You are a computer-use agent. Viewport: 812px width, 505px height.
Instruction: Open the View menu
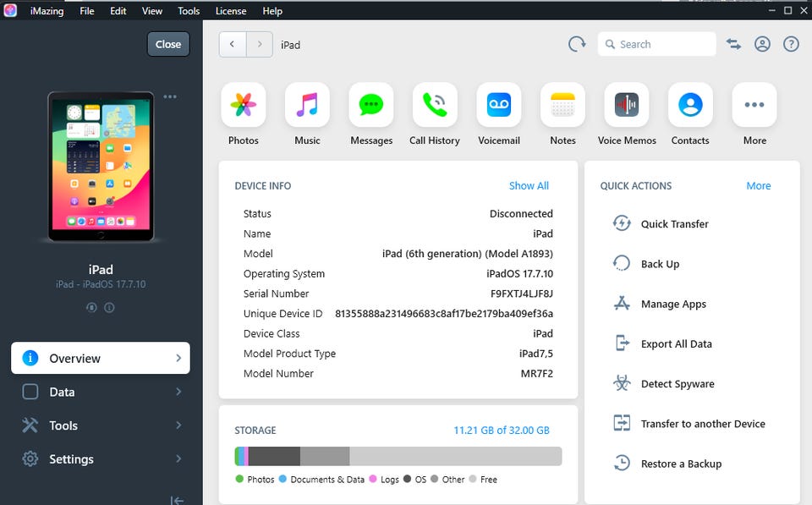[151, 11]
